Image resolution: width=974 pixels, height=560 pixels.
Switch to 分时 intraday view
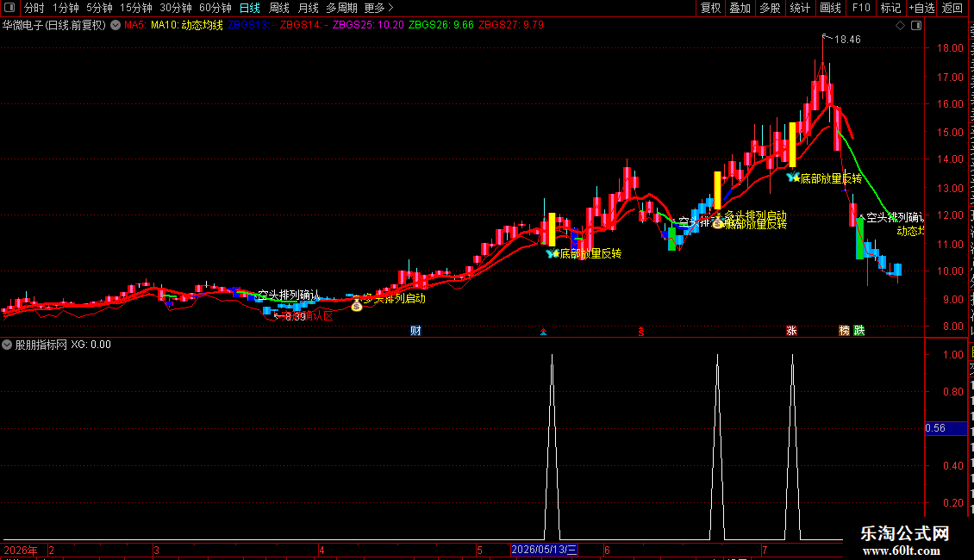tap(34, 8)
